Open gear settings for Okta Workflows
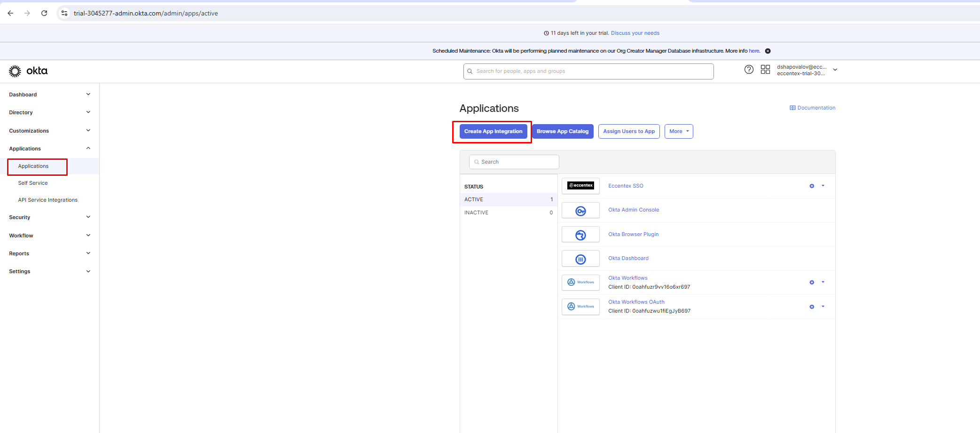This screenshot has height=433, width=980. [812, 283]
